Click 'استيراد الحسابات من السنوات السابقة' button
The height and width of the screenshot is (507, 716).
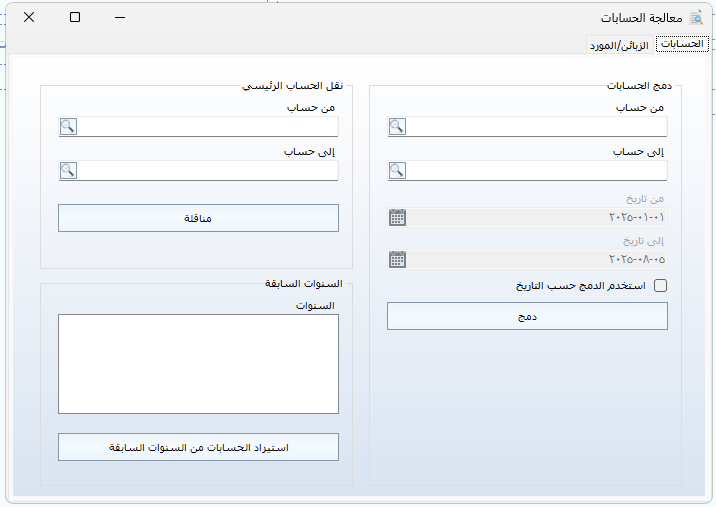pyautogui.click(x=198, y=447)
